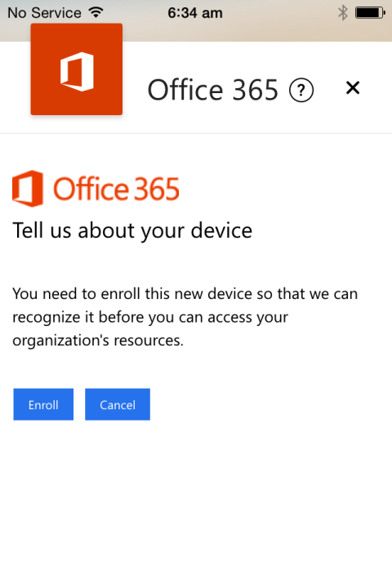This screenshot has width=392, height=588.
Task: Tap the battery indicator icon
Action: coord(370,13)
